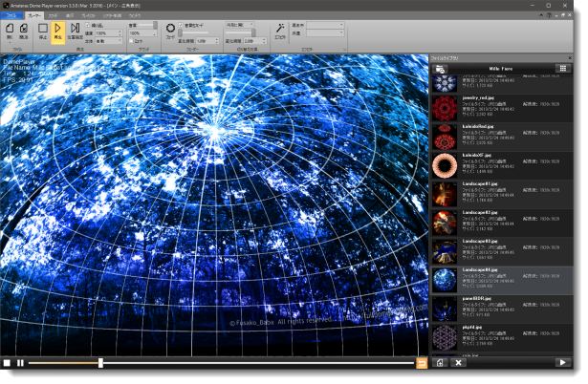Click the Open file icon in ribbon
Screen dimensions: 588x384
(x=11, y=29)
